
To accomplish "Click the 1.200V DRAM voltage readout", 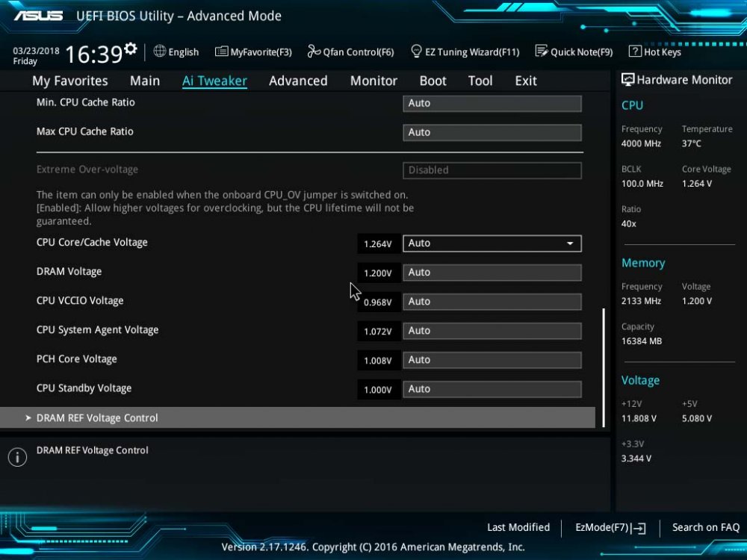I will tap(378, 273).
